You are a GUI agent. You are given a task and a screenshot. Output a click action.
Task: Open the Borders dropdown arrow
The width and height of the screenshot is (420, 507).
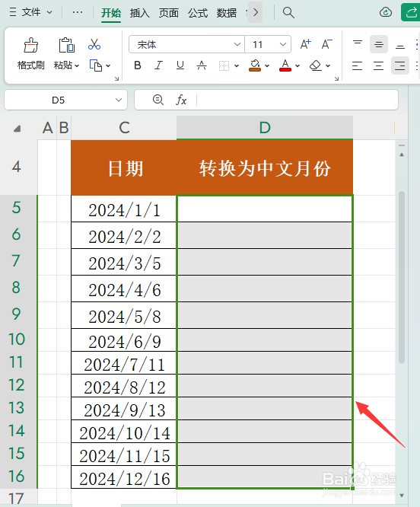coord(237,65)
